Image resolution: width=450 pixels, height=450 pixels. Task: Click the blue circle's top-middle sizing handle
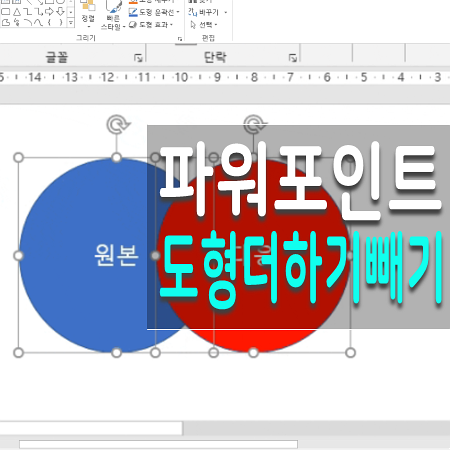[x=116, y=157]
